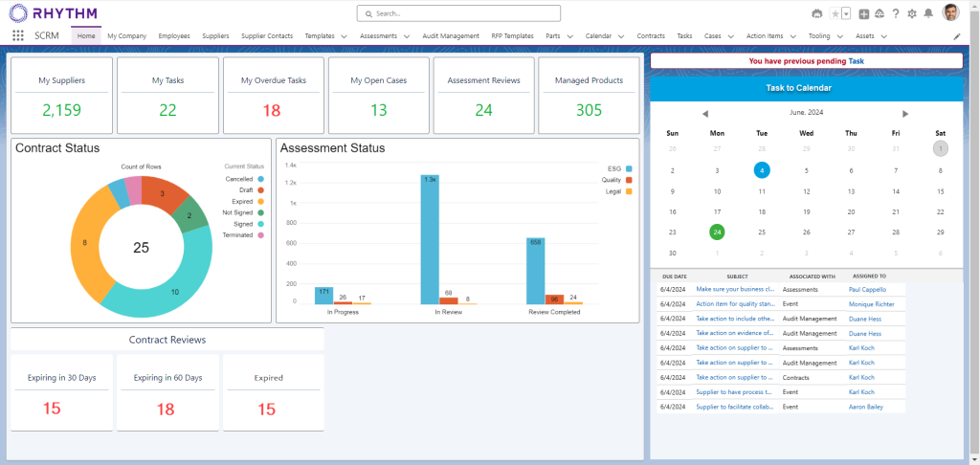Open the Tooling tab dropdown chevron
Screen dimensions: 980x465
[839, 36]
